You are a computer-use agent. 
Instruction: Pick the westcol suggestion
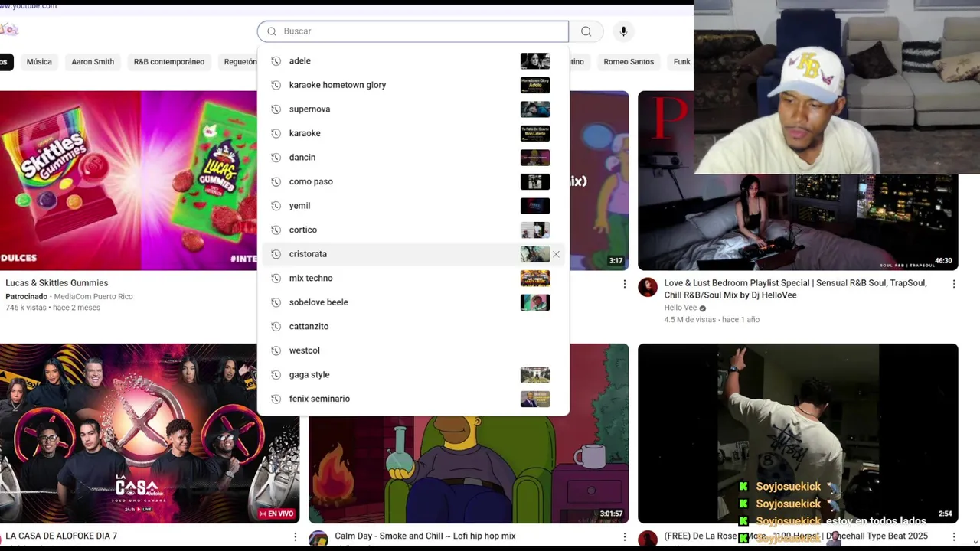(413, 350)
